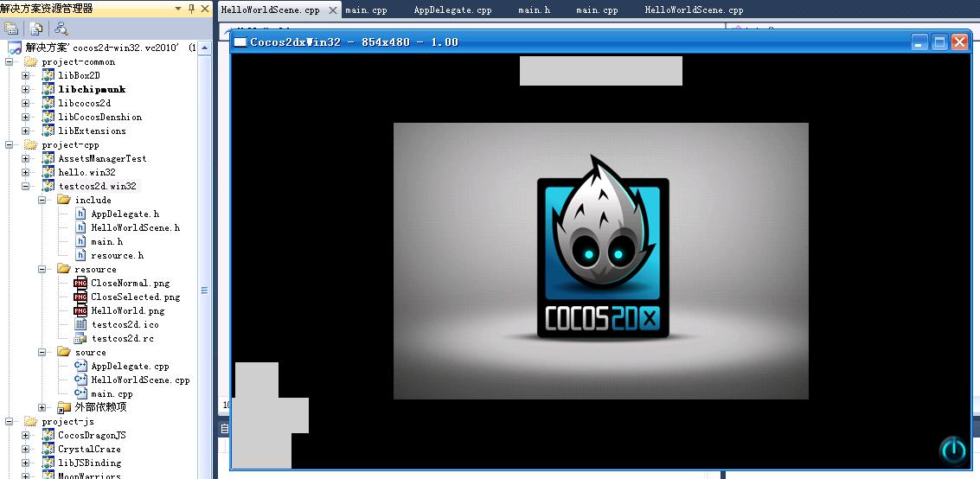Click the power close button in Cocos2dx window

point(952,450)
